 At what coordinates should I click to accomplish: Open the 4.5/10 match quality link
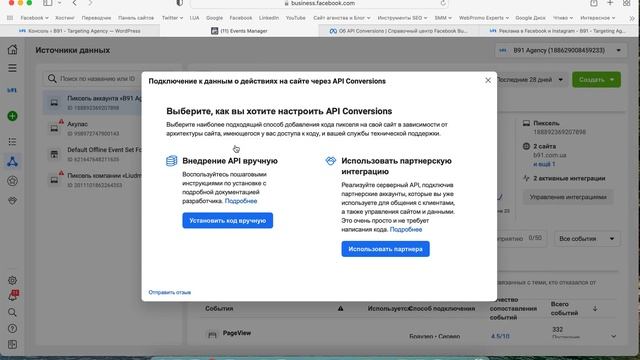(x=500, y=336)
